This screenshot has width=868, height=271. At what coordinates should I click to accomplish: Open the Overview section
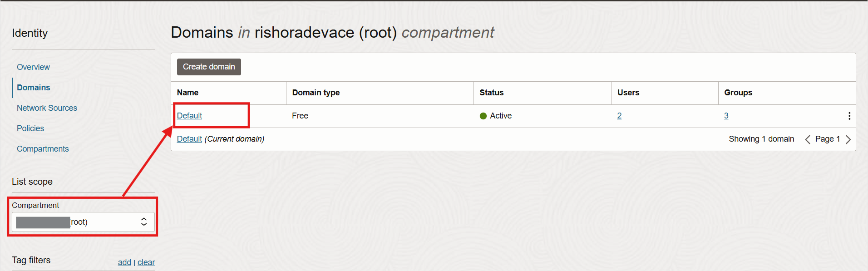click(33, 67)
